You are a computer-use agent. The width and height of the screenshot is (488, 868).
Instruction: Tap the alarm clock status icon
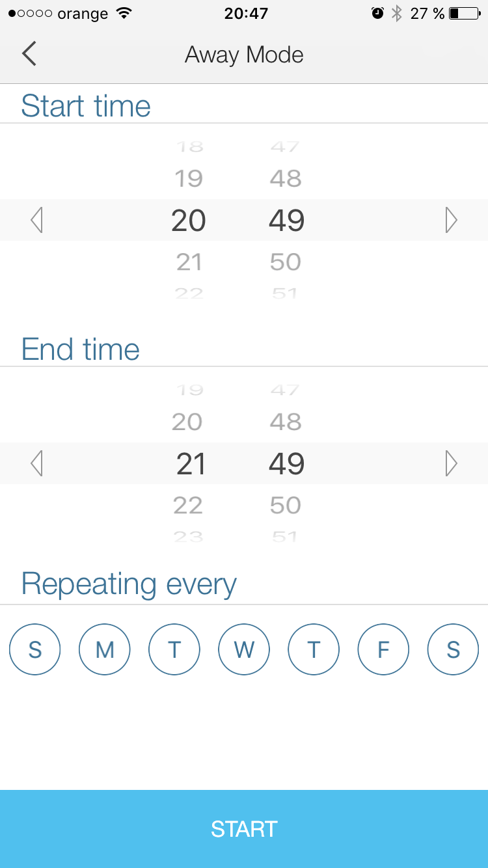pos(377,14)
